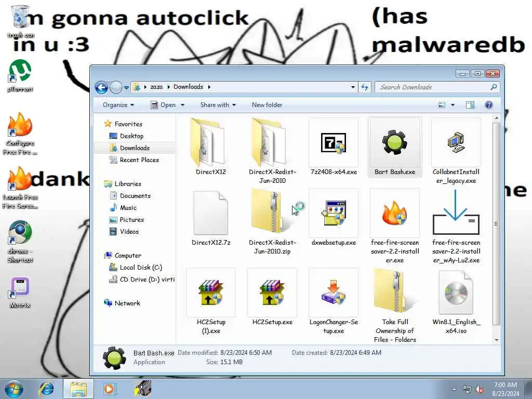The width and height of the screenshot is (532, 399).
Task: Click the Open toolbar button
Action: pyautogui.click(x=163, y=105)
